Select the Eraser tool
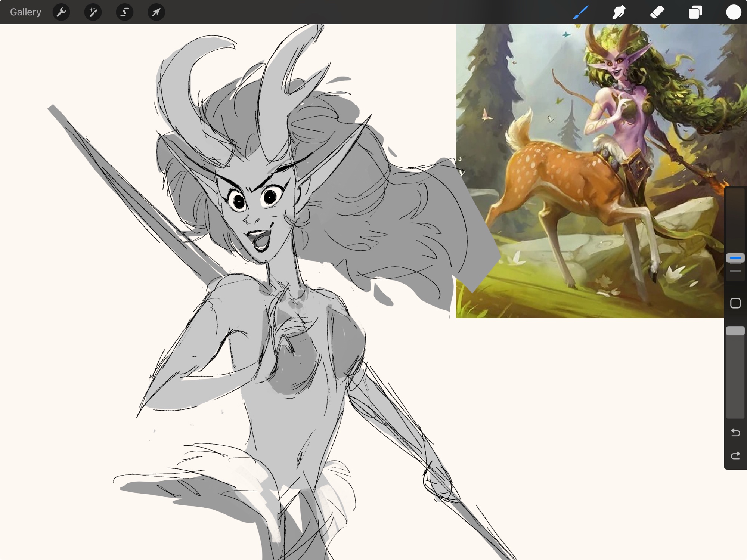 click(x=657, y=12)
